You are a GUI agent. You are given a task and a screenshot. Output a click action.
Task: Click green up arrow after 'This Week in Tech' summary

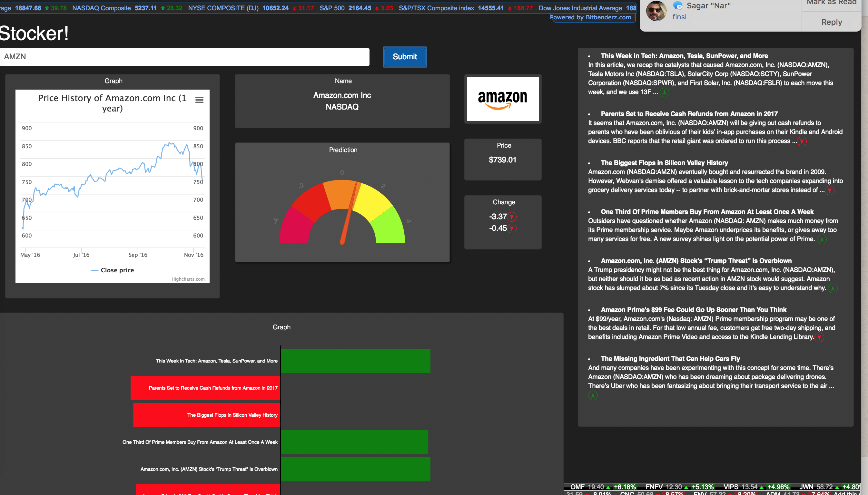(x=664, y=92)
